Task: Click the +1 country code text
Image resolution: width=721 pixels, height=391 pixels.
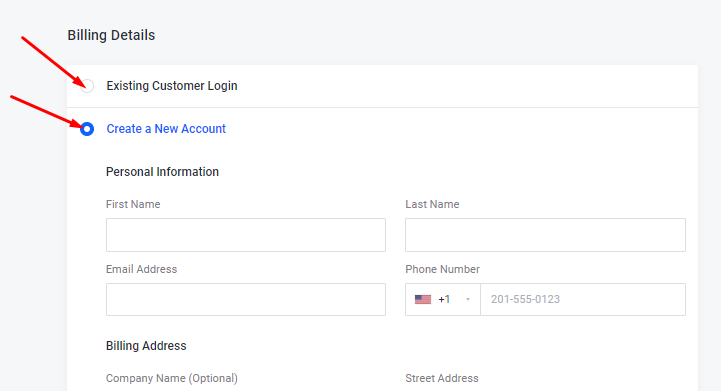Action: pos(444,299)
